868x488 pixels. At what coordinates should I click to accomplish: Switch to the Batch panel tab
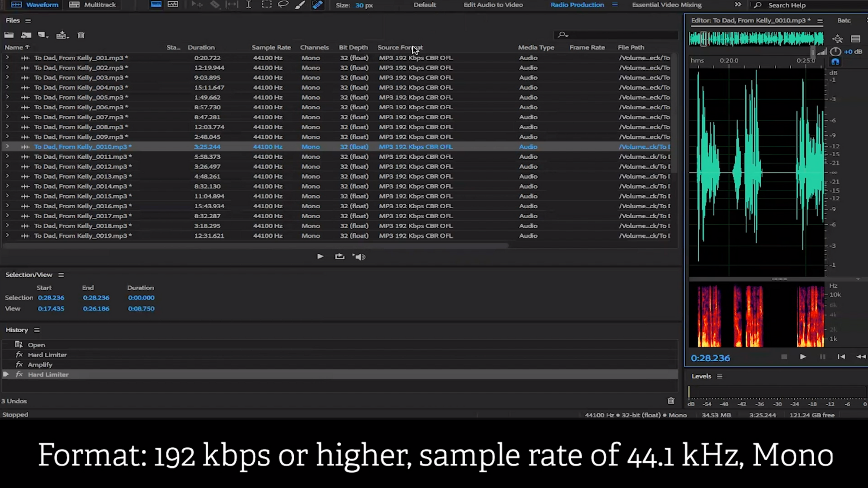tap(844, 20)
